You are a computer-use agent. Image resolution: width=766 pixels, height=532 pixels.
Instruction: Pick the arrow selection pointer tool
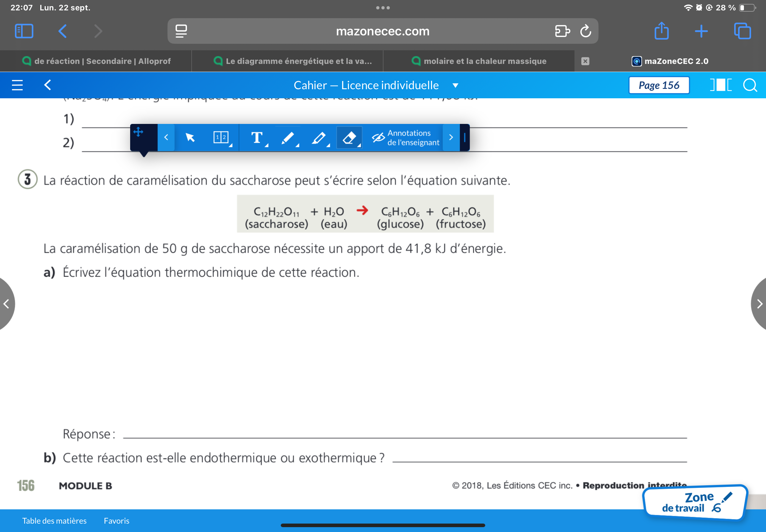coord(190,137)
